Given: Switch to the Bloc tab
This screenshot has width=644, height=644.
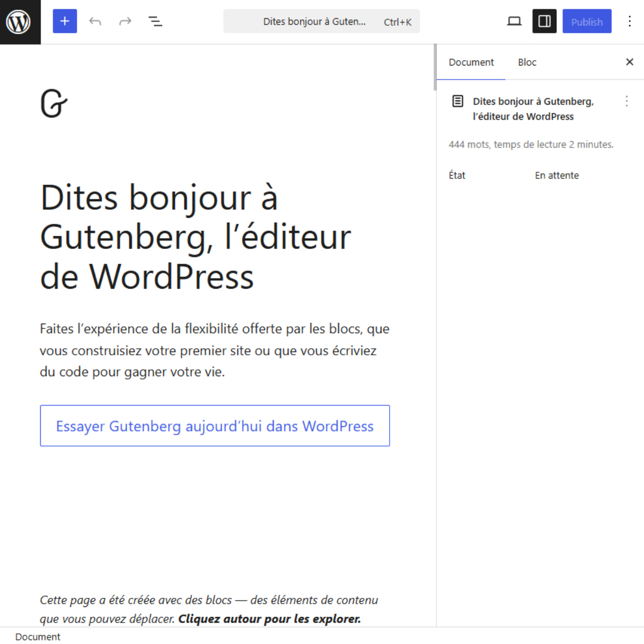Looking at the screenshot, I should [x=527, y=62].
